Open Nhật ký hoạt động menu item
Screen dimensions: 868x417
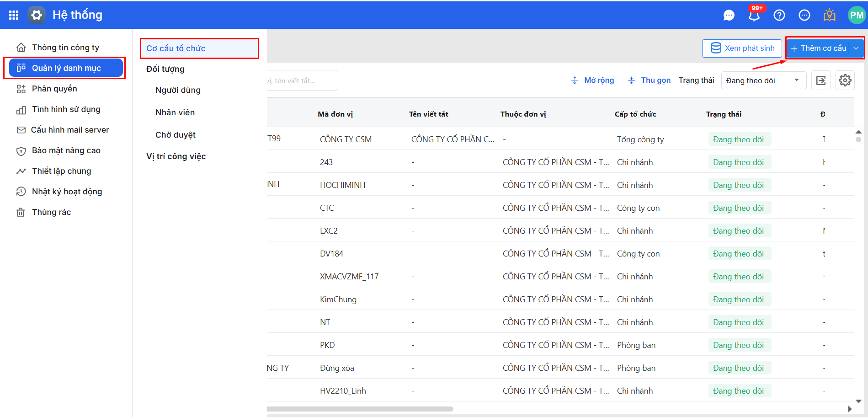coord(67,192)
